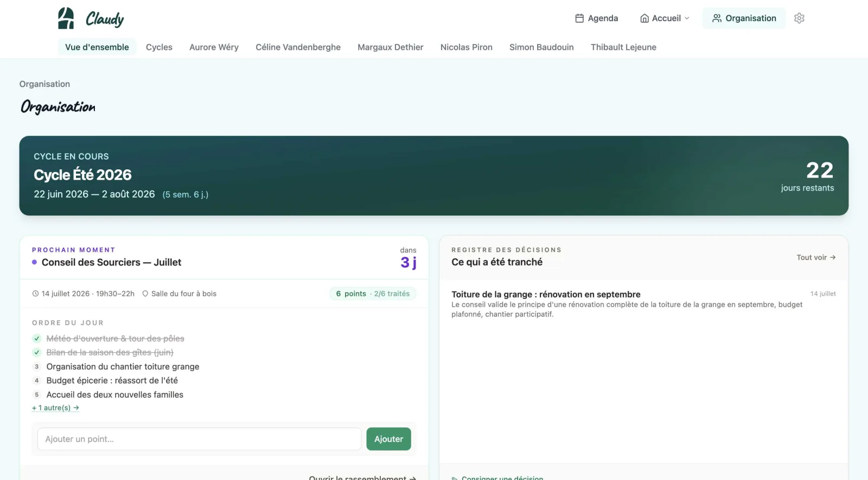Screen dimensions: 868x480
Task: Open the Aurore Wéry tab
Action: [x=214, y=47]
